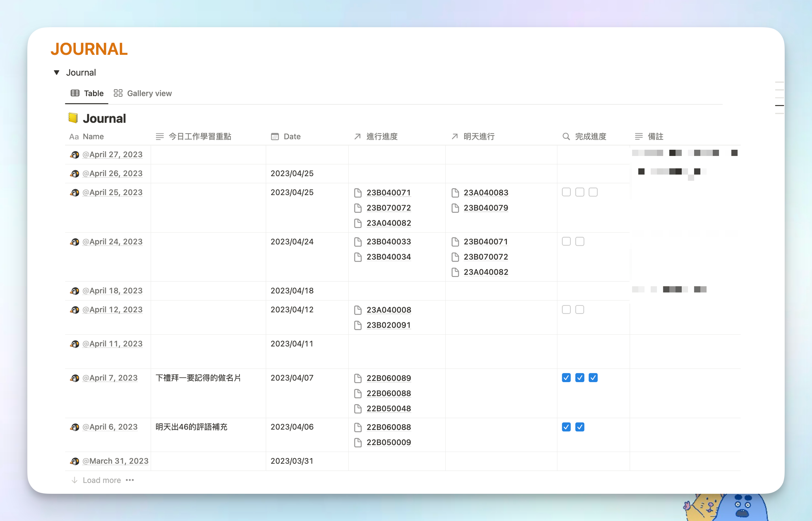This screenshot has height=521, width=812.
Task: Open the @April 11, 2023 entry
Action: coord(112,344)
